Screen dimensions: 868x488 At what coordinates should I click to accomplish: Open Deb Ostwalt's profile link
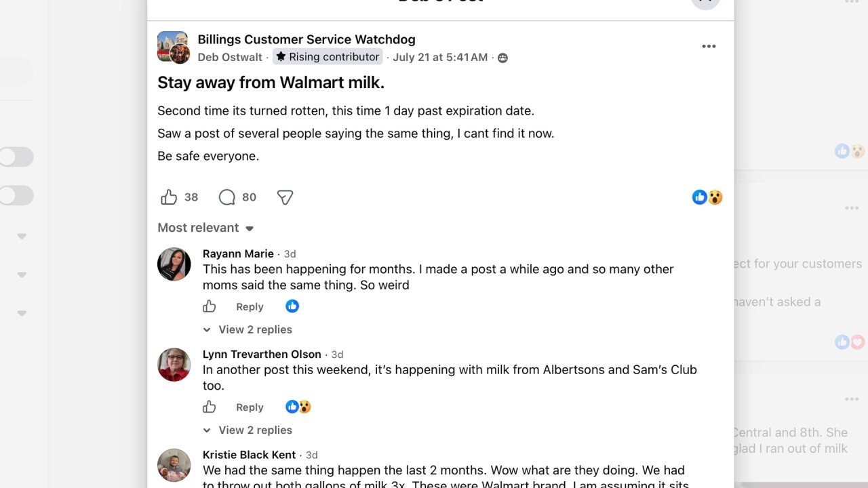[x=230, y=57]
